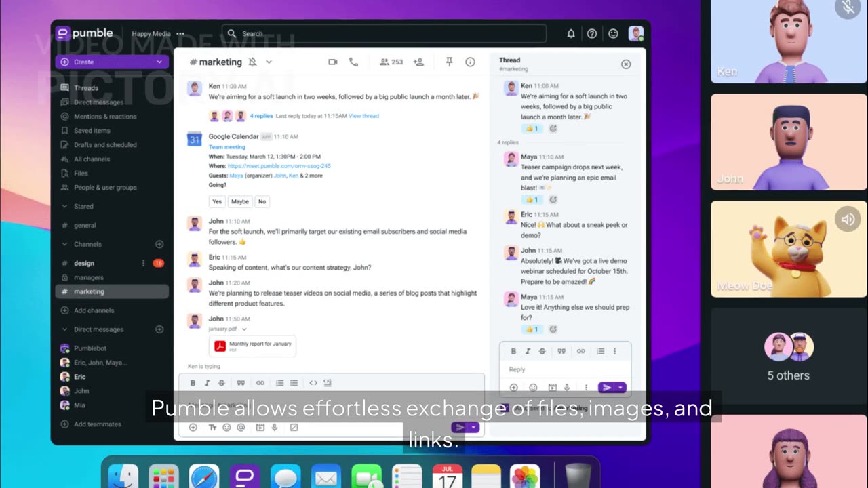This screenshot has width=868, height=488.
Task: Click Add teammates
Action: pos(97,424)
